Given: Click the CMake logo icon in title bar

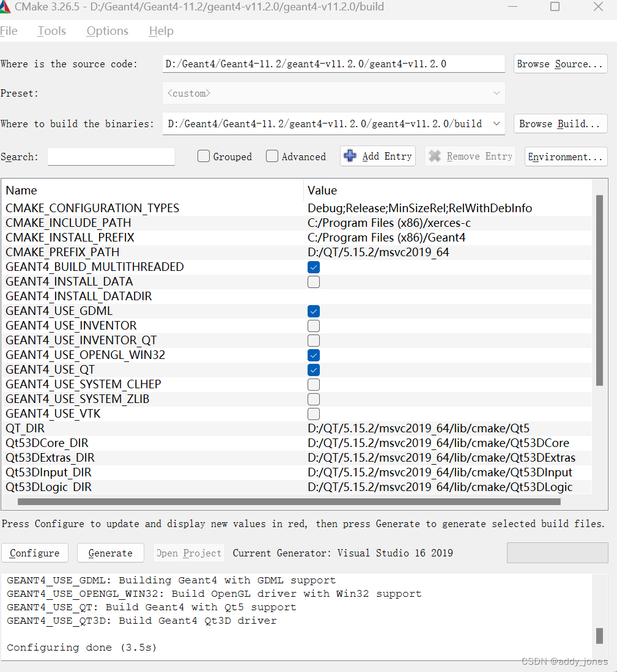Looking at the screenshot, I should (x=5, y=7).
